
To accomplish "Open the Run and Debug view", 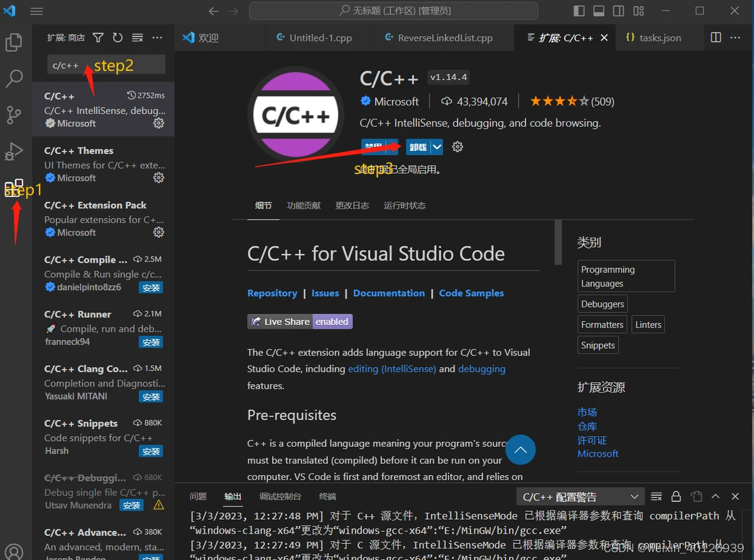I will tap(14, 151).
